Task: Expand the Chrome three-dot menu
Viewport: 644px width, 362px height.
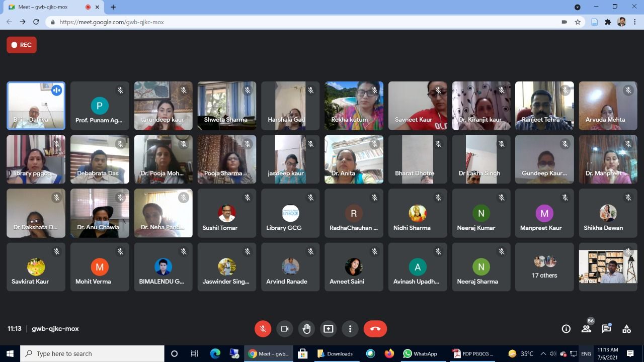Action: tap(635, 22)
